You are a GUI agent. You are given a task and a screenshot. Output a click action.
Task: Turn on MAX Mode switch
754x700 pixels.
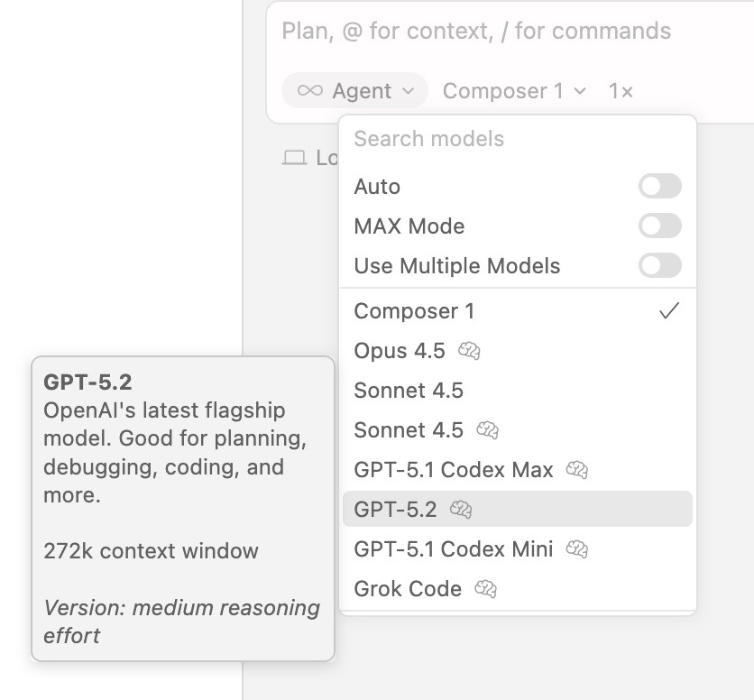659,226
